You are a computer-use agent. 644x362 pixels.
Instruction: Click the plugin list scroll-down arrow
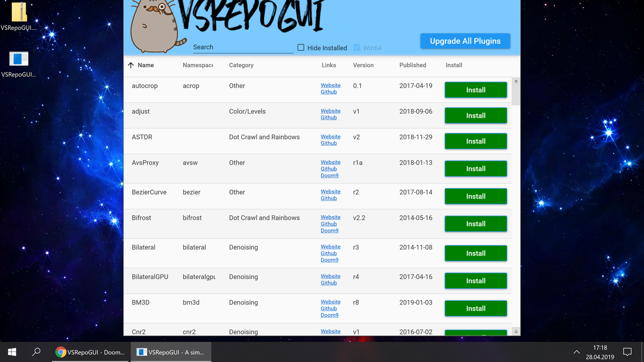516,331
